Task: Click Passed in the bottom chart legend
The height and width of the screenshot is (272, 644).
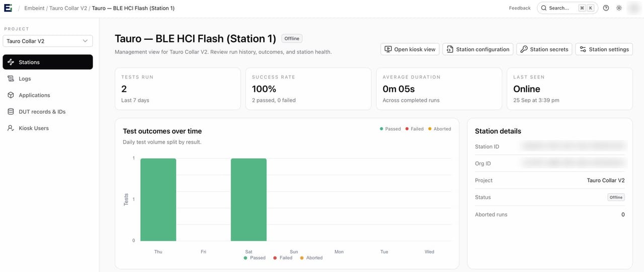Action: (255, 258)
